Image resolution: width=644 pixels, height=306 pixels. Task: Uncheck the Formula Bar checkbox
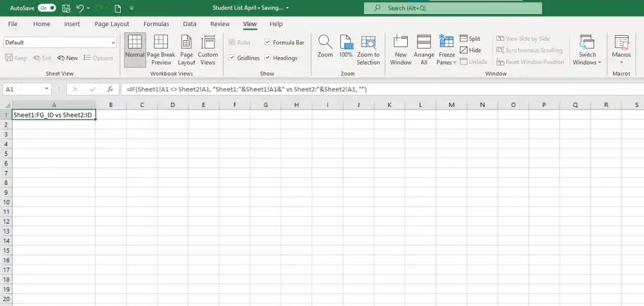click(267, 42)
